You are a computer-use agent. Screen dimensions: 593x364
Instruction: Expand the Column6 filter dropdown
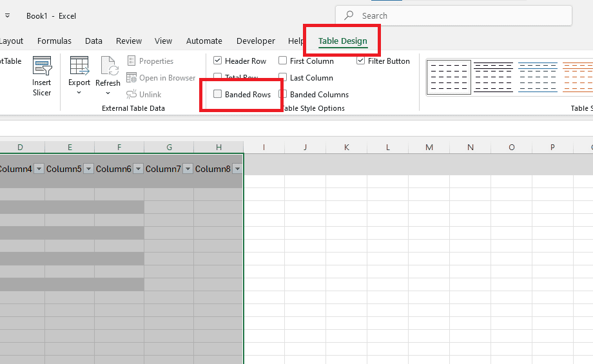(x=138, y=169)
